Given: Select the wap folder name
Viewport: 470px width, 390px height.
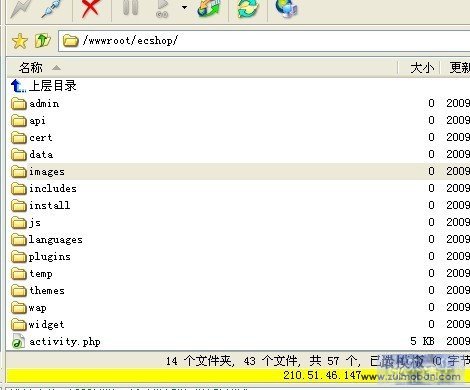Looking at the screenshot, I should click(x=37, y=308).
